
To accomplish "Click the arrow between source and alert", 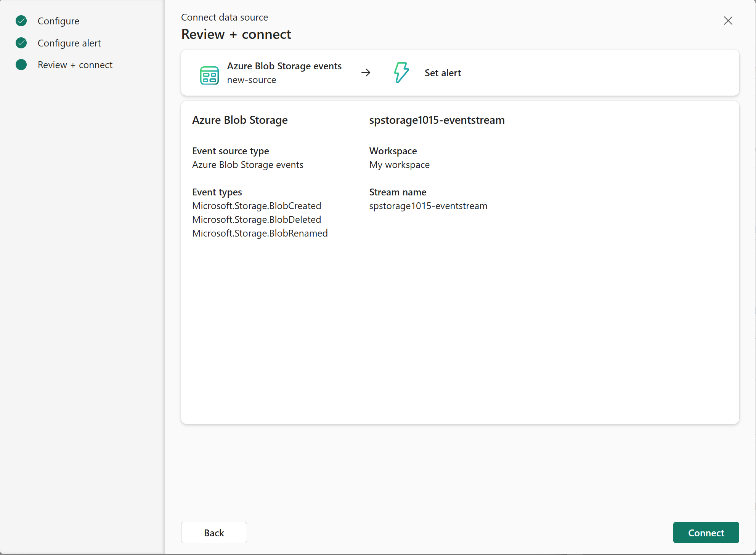I will click(x=366, y=72).
